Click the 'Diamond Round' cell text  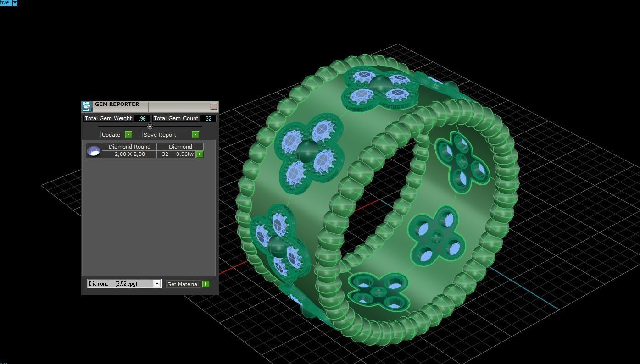tap(129, 147)
